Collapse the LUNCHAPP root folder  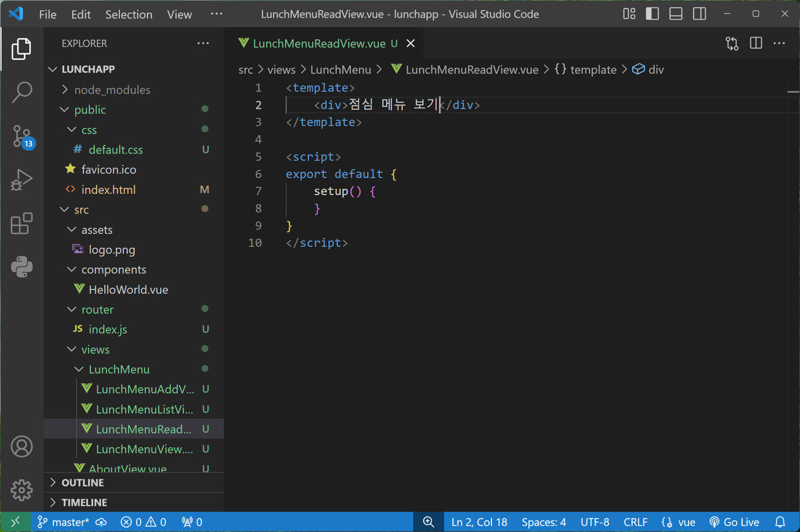(134, 69)
